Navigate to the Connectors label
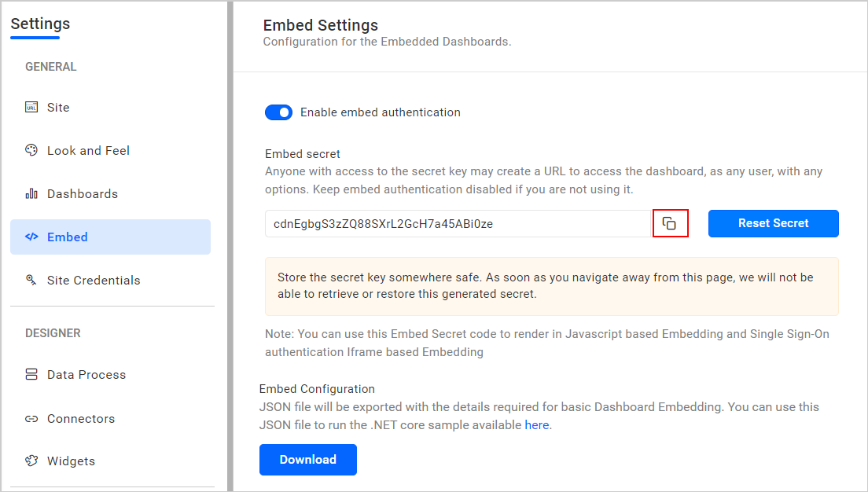 [x=81, y=419]
